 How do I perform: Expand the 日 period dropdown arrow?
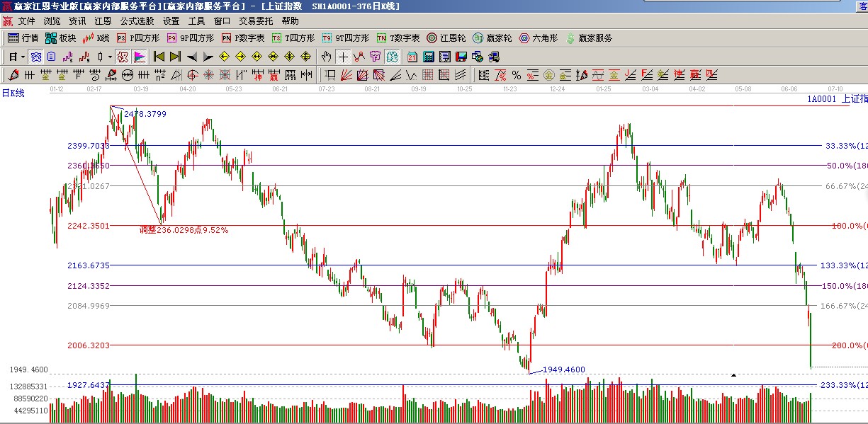(23, 57)
